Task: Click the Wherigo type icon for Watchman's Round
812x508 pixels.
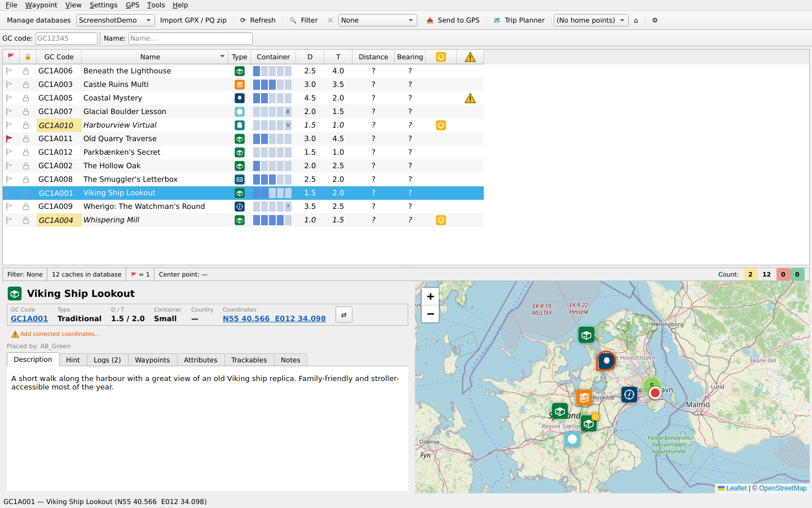Action: (240, 207)
